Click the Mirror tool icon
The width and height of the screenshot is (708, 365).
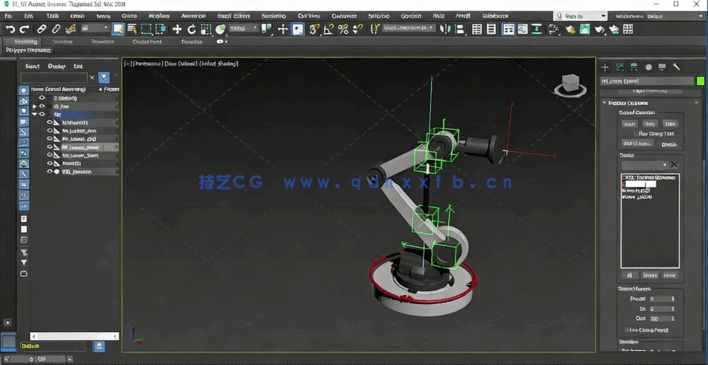[x=445, y=29]
